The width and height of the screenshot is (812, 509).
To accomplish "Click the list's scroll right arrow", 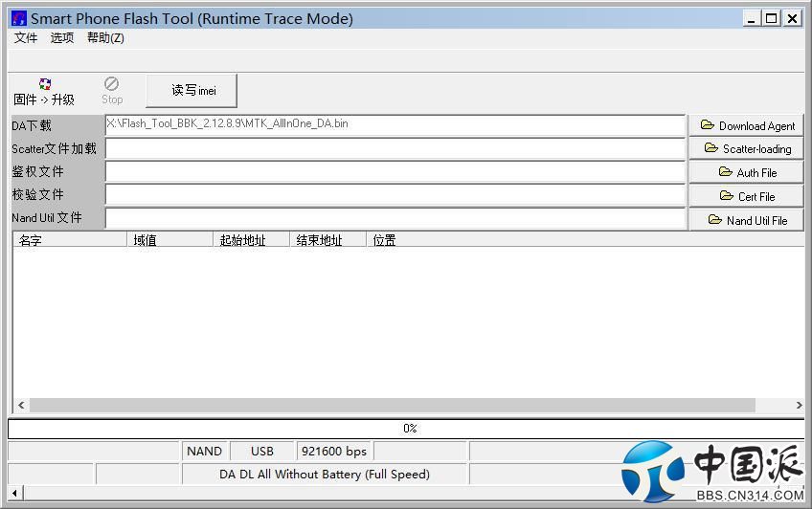I will click(x=799, y=405).
